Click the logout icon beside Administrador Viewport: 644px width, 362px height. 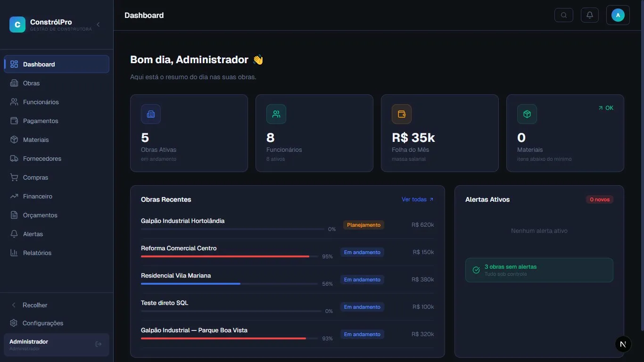coord(99,344)
